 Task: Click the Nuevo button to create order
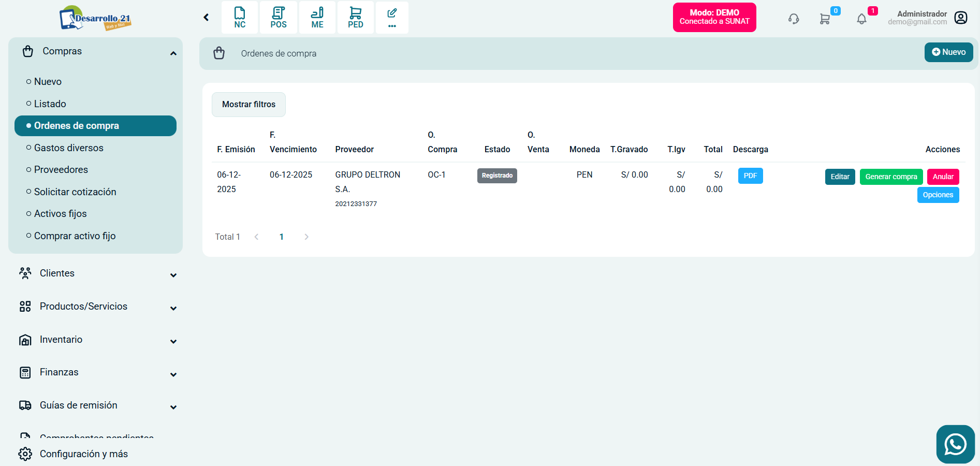click(948, 52)
